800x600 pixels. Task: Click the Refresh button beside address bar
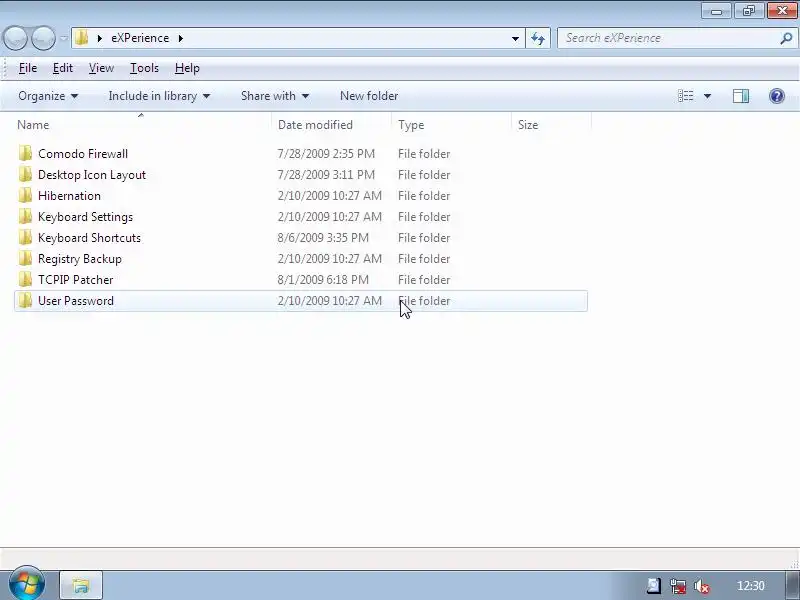pos(538,38)
